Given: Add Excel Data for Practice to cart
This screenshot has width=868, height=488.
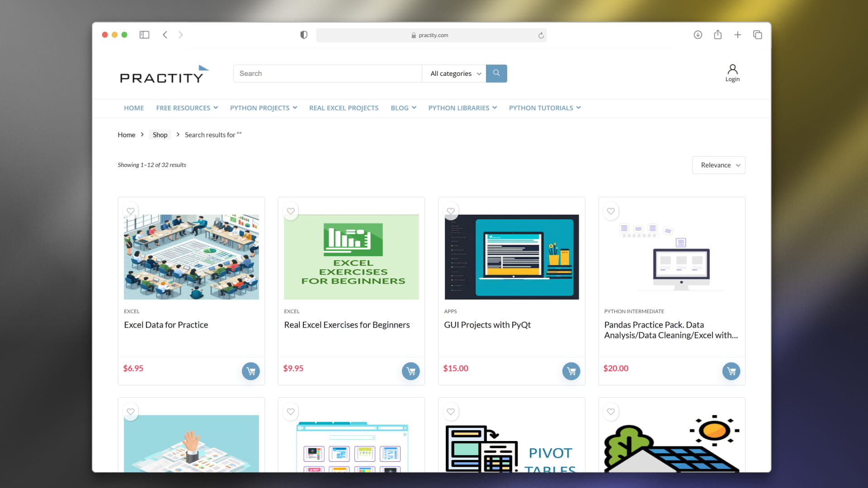Looking at the screenshot, I should coord(251,371).
